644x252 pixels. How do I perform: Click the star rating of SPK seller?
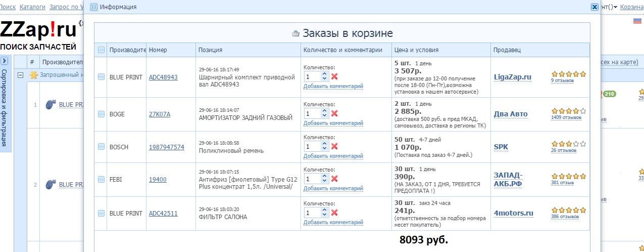pyautogui.click(x=569, y=144)
